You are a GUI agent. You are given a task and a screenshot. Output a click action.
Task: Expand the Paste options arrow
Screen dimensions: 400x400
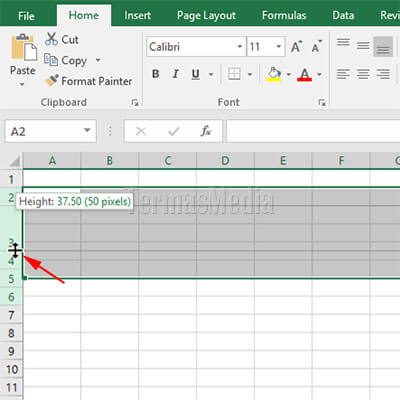[x=22, y=84]
